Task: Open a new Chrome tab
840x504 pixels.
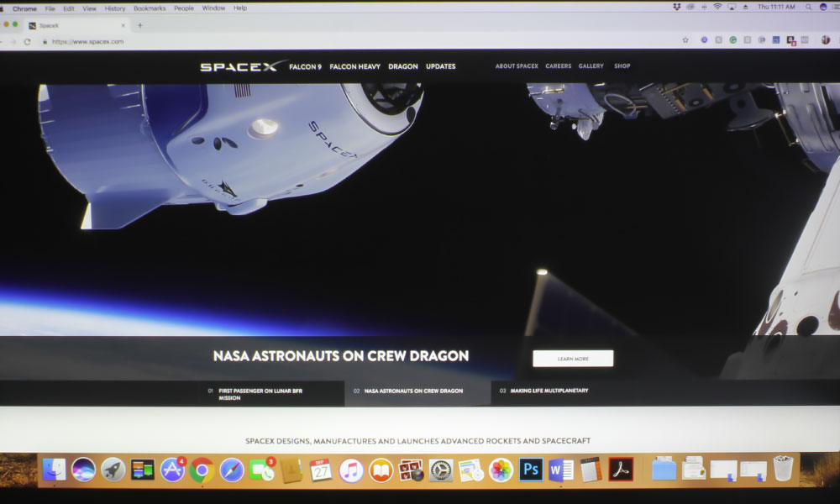Action: click(139, 25)
